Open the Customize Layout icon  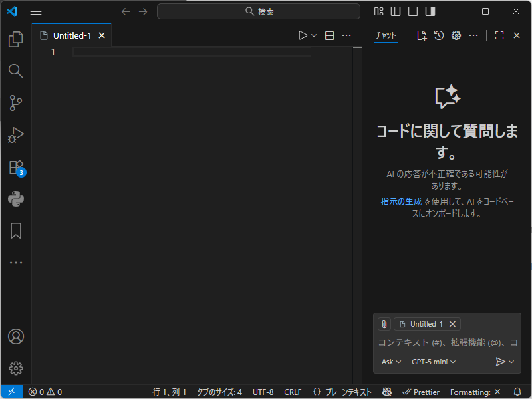378,11
